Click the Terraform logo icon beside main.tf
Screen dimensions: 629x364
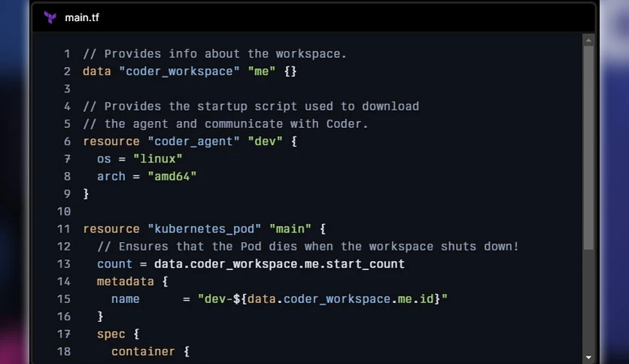click(50, 17)
